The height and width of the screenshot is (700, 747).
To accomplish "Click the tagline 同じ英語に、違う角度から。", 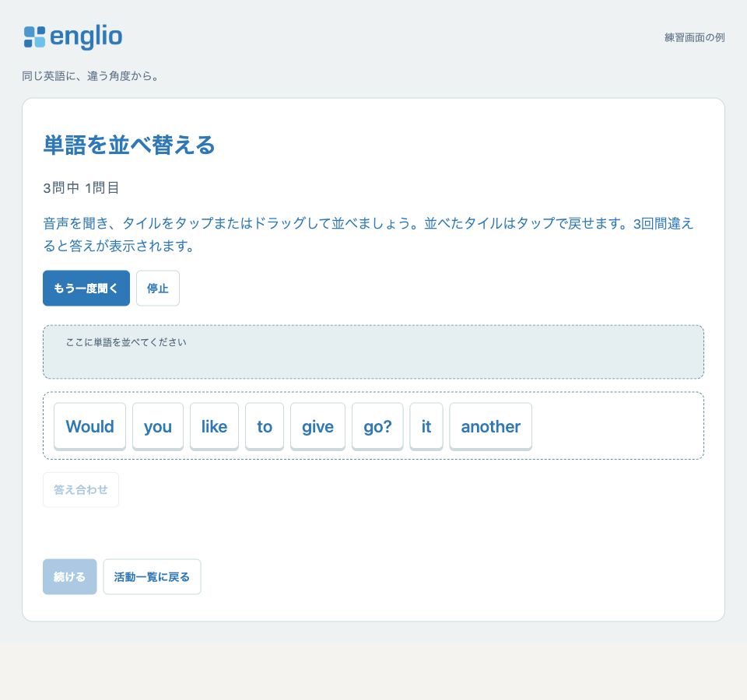I will 90,75.
